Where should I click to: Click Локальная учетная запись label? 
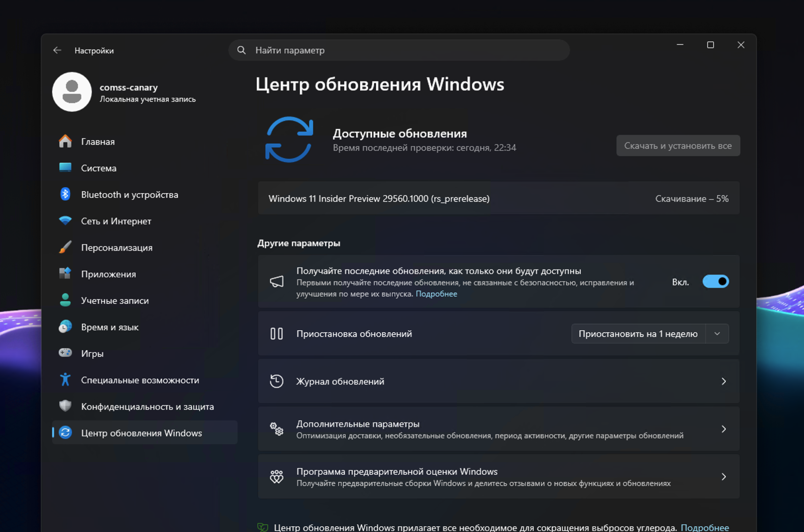pyautogui.click(x=148, y=99)
